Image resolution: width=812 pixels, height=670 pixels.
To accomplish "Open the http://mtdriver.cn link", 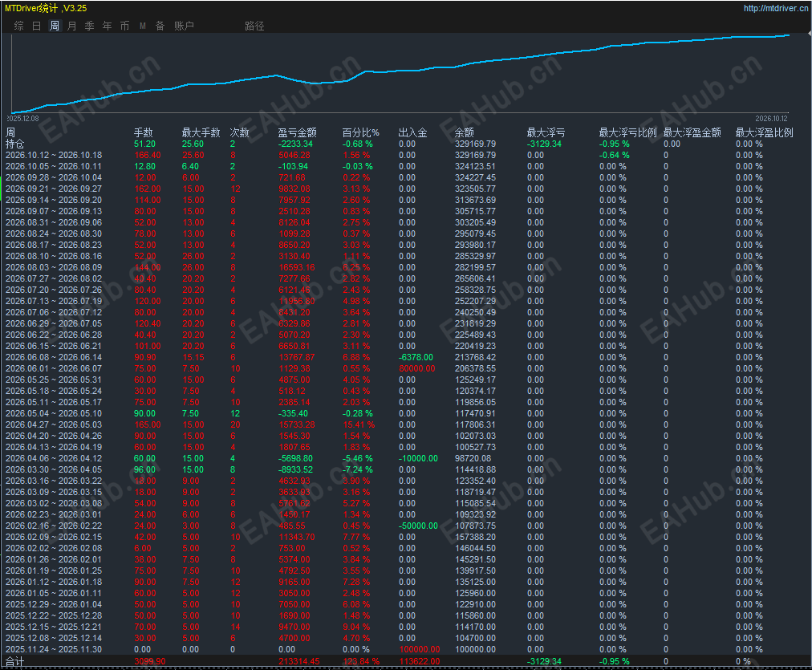I will (775, 8).
